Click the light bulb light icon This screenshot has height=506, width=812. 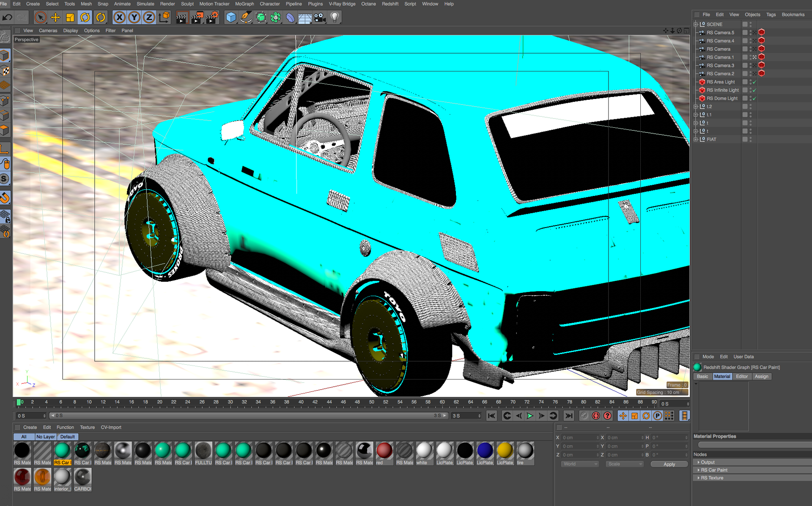(335, 17)
